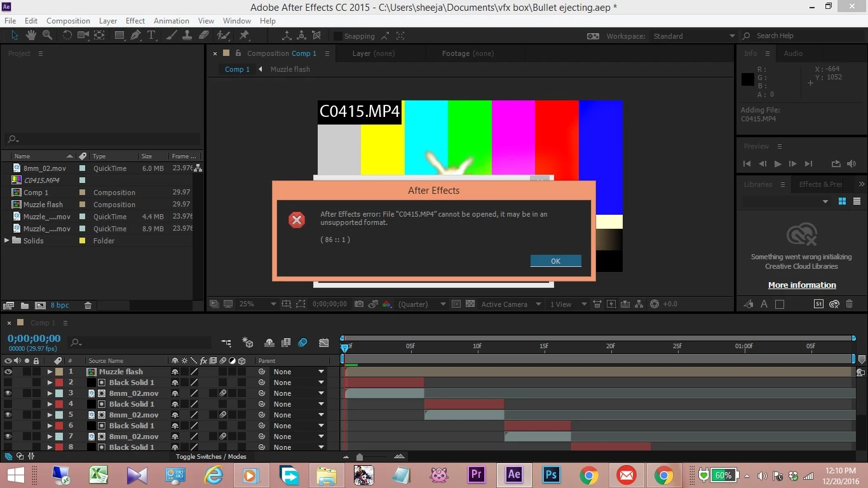Click OK in the error dialog
Viewport: 868px width, 488px height.
click(x=555, y=261)
